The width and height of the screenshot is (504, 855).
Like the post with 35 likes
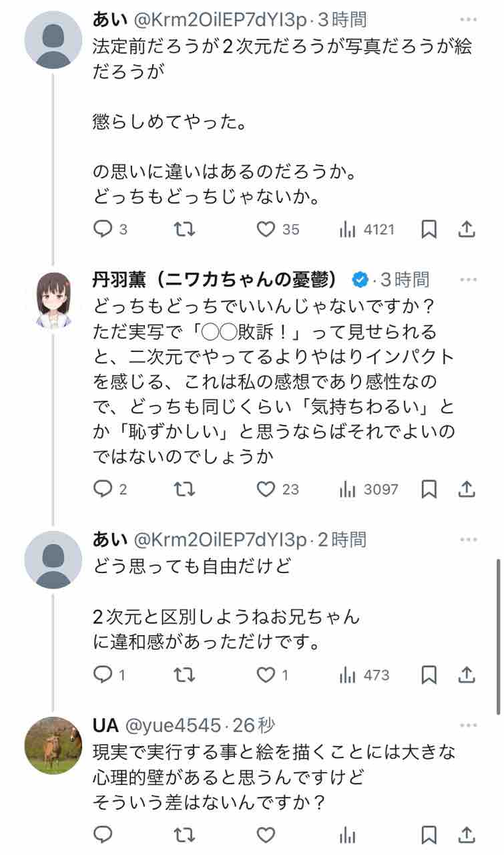pyautogui.click(x=266, y=230)
